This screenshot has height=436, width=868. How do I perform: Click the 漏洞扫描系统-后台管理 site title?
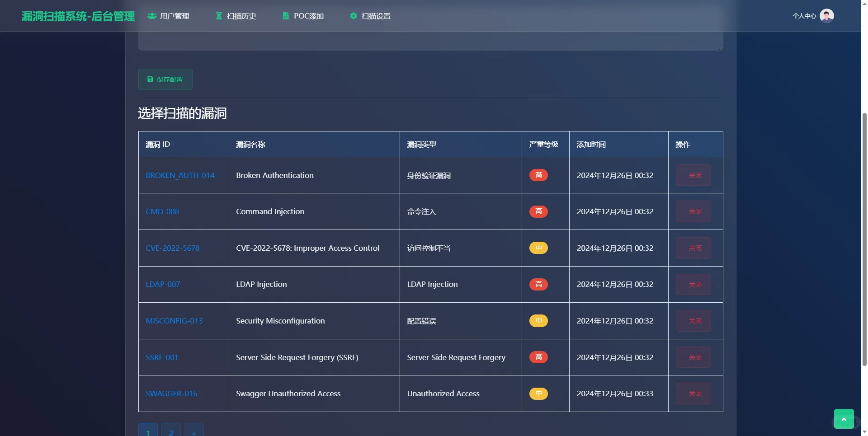tap(78, 16)
